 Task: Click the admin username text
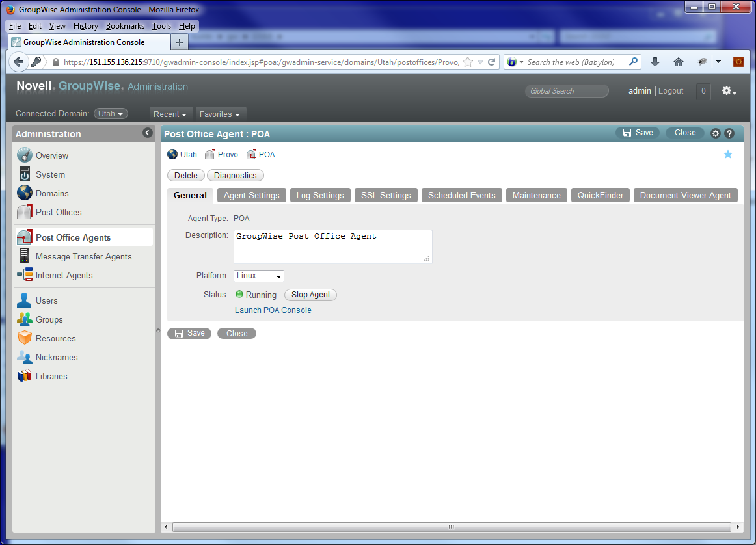640,90
